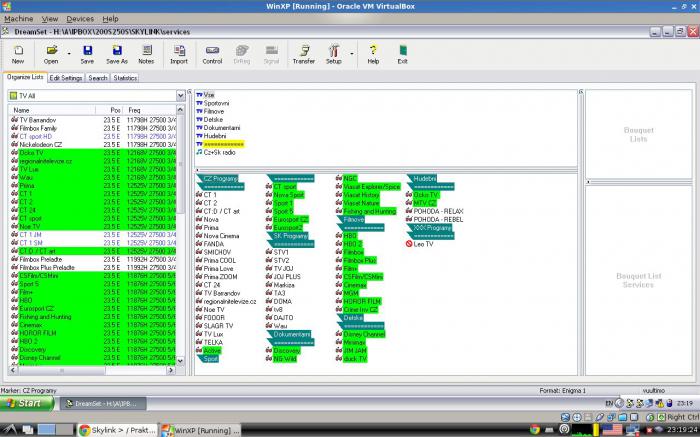Viewport: 700px width, 437px height.
Task: Switch to Skylink Chrome window in host taskbar
Action: tap(117, 430)
